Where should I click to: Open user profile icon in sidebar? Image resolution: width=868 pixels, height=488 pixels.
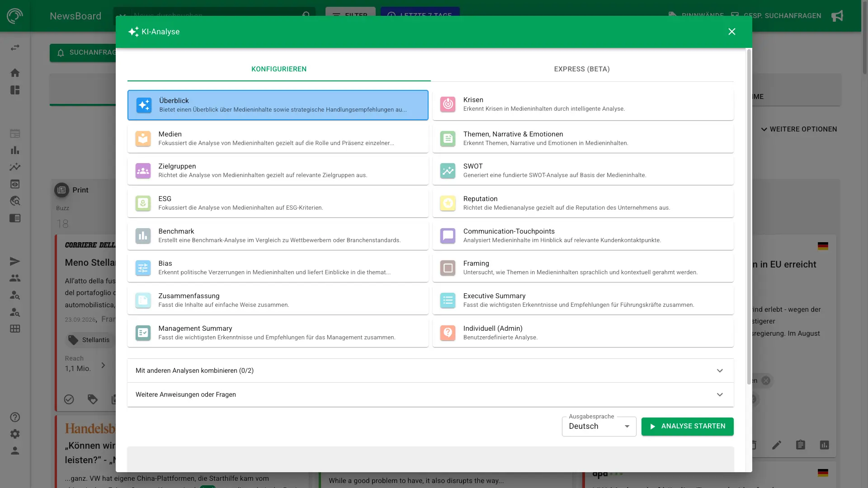(x=15, y=451)
